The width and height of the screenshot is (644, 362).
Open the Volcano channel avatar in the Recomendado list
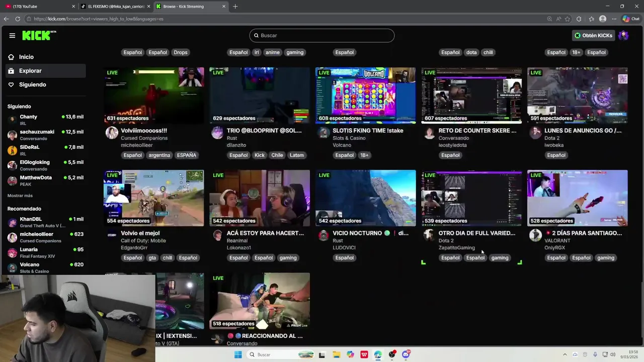(12, 267)
